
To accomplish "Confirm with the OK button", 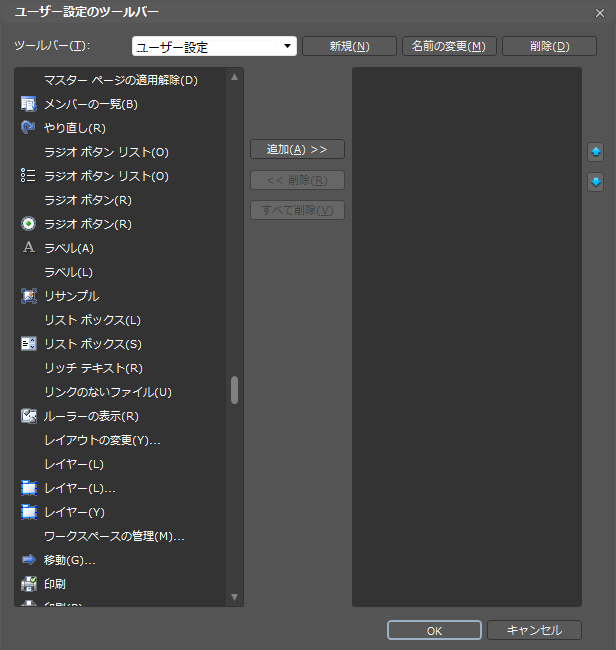I will tap(434, 630).
